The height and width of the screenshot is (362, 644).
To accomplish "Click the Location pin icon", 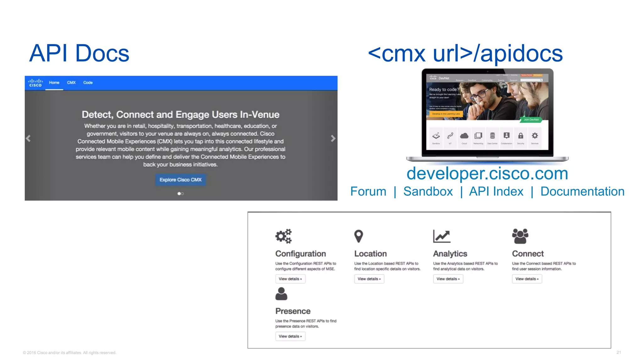I will [358, 236].
